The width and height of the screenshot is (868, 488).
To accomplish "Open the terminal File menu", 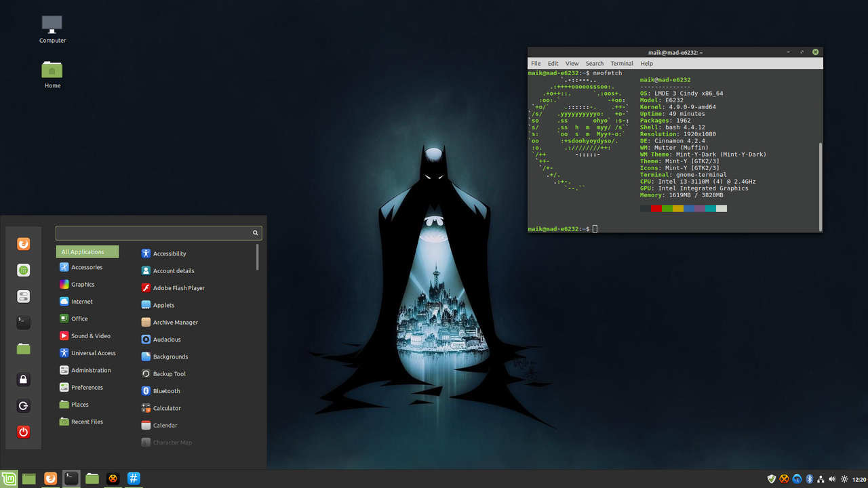I will [536, 63].
